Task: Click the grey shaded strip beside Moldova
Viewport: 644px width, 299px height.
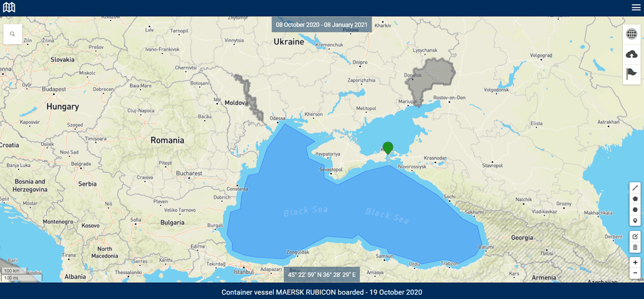Action: click(x=249, y=96)
